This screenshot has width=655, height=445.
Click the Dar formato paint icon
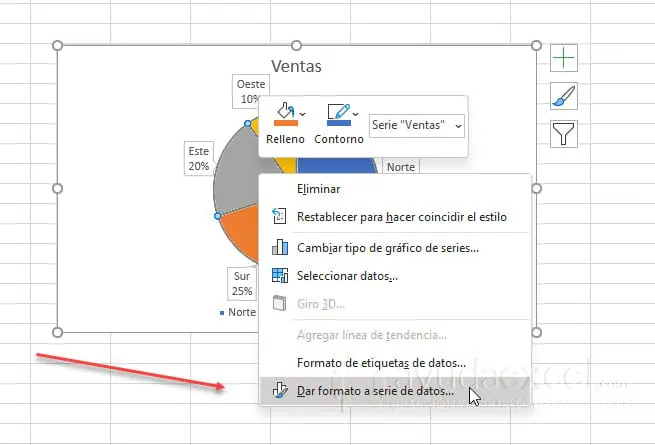click(x=279, y=390)
